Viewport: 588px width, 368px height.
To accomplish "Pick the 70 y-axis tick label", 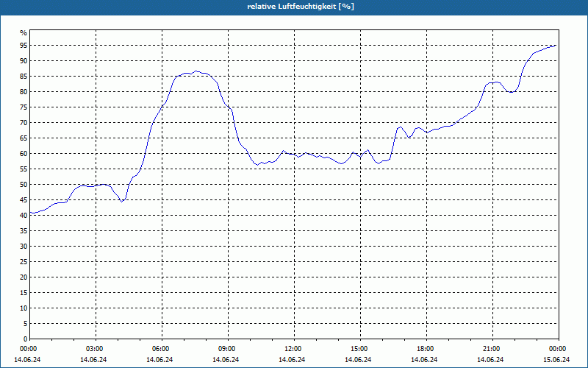I will tap(24, 123).
